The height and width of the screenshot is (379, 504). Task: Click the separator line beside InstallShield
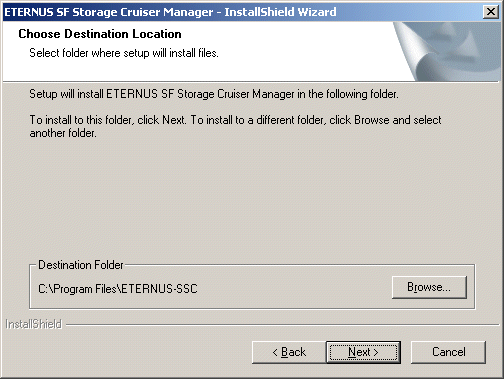pyautogui.click(x=283, y=325)
